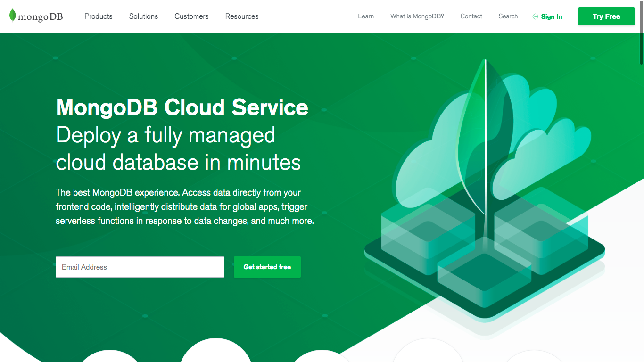Click the Contact link
This screenshot has width=644, height=362.
471,16
